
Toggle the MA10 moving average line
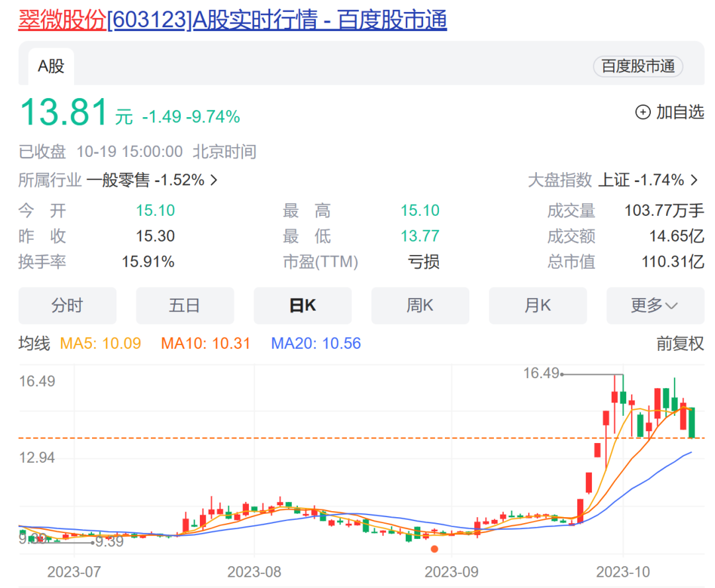(205, 343)
